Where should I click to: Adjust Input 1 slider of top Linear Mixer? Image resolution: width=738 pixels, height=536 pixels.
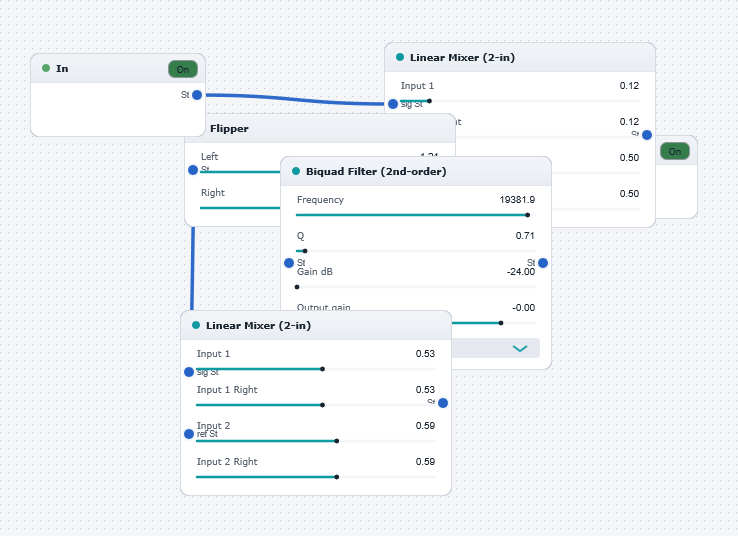pos(520,101)
